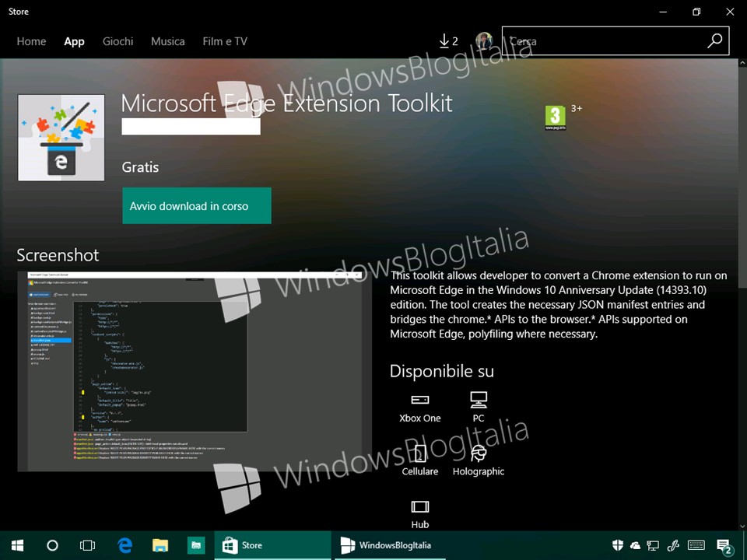Click the vertical scrollbar thumb
747x560 pixels.
point(742,177)
